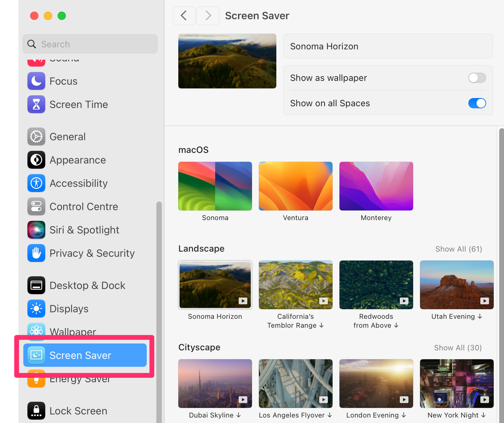The height and width of the screenshot is (423, 504).
Task: Open Control Centre settings
Action: tap(85, 206)
